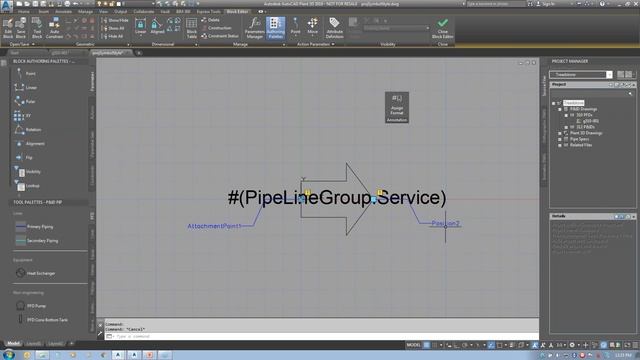Pick the Heat Exchanger equipment tool
This screenshot has width=640, height=360.
click(36, 273)
